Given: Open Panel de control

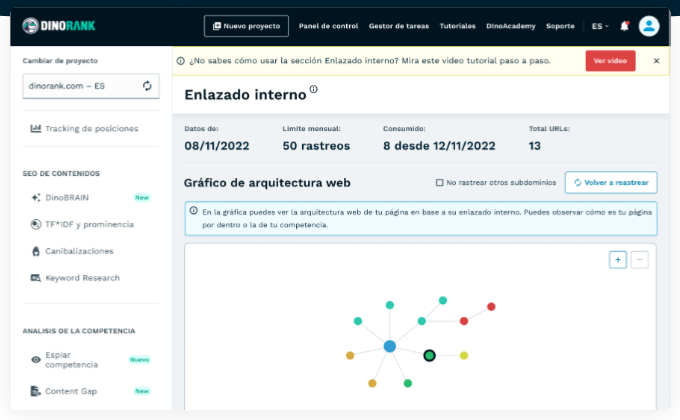Looking at the screenshot, I should pos(328,26).
